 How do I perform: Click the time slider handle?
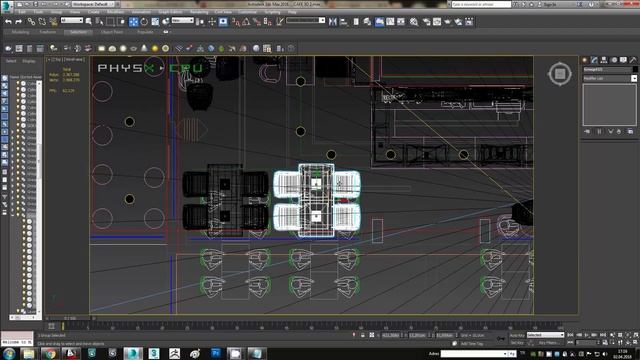point(70,318)
